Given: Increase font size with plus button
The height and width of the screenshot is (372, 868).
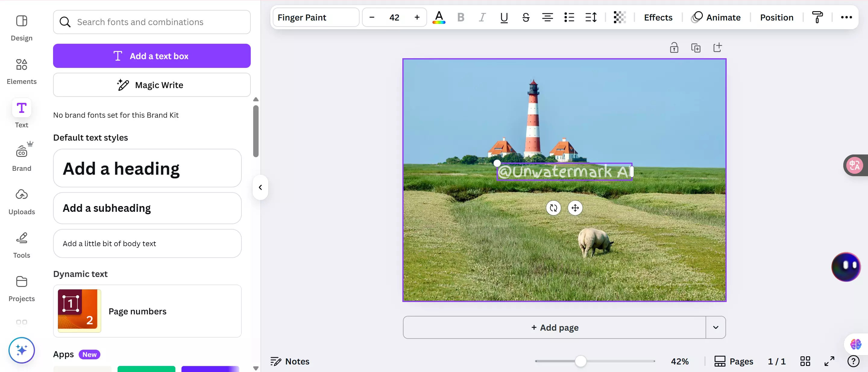Looking at the screenshot, I should point(417,17).
